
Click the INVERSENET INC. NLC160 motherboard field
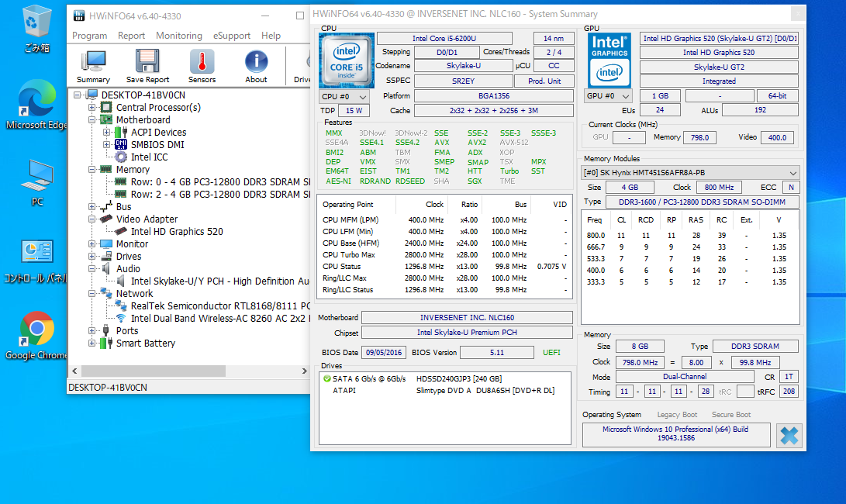point(467,318)
